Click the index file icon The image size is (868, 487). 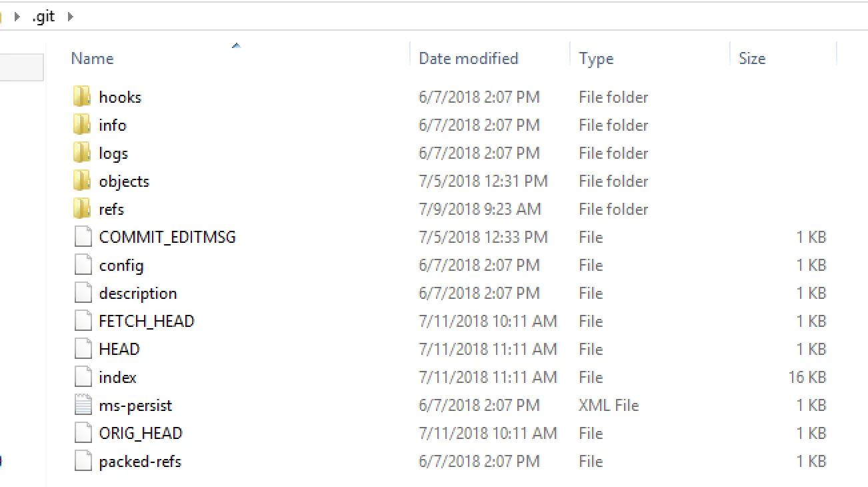[83, 378]
